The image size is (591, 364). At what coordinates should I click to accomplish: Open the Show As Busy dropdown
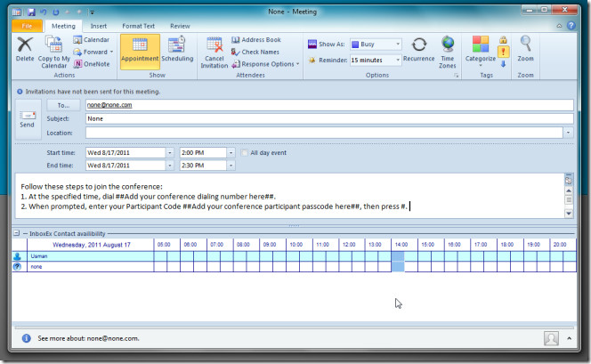click(398, 44)
